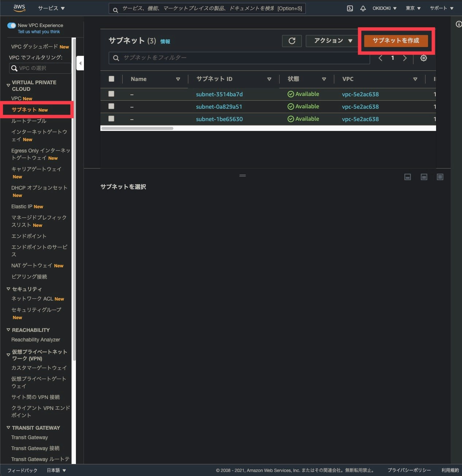Image resolution: width=462 pixels, height=476 pixels.
Task: Go to previous page arrow
Action: click(380, 58)
